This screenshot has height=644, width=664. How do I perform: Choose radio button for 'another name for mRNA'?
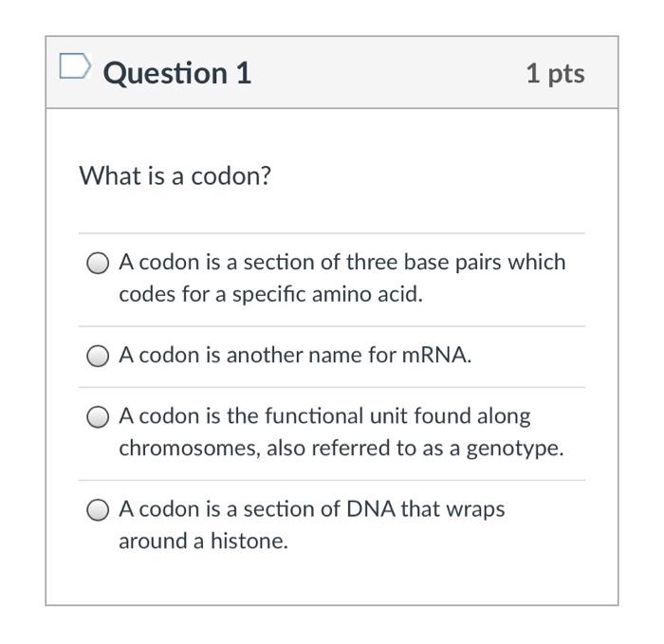click(98, 356)
